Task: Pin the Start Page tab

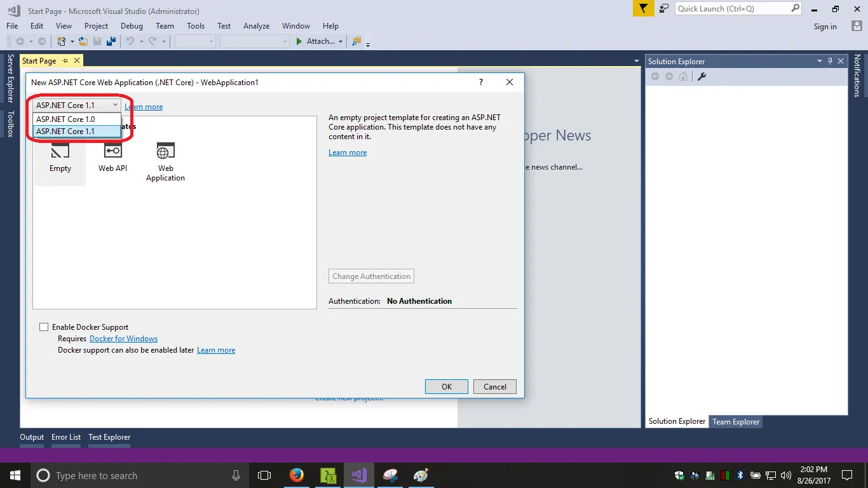Action: (x=65, y=61)
